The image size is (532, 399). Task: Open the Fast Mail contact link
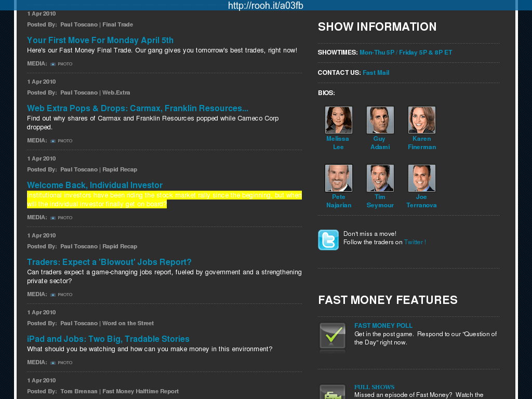[376, 73]
